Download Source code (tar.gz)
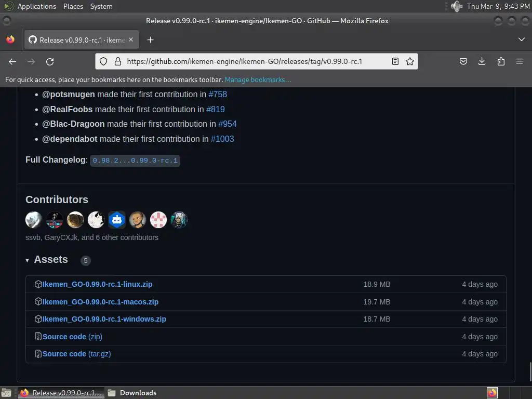The width and height of the screenshot is (532, 399). [x=77, y=353]
